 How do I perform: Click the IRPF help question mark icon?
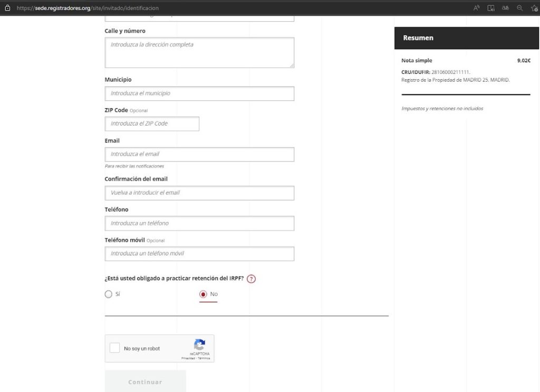coord(251,279)
